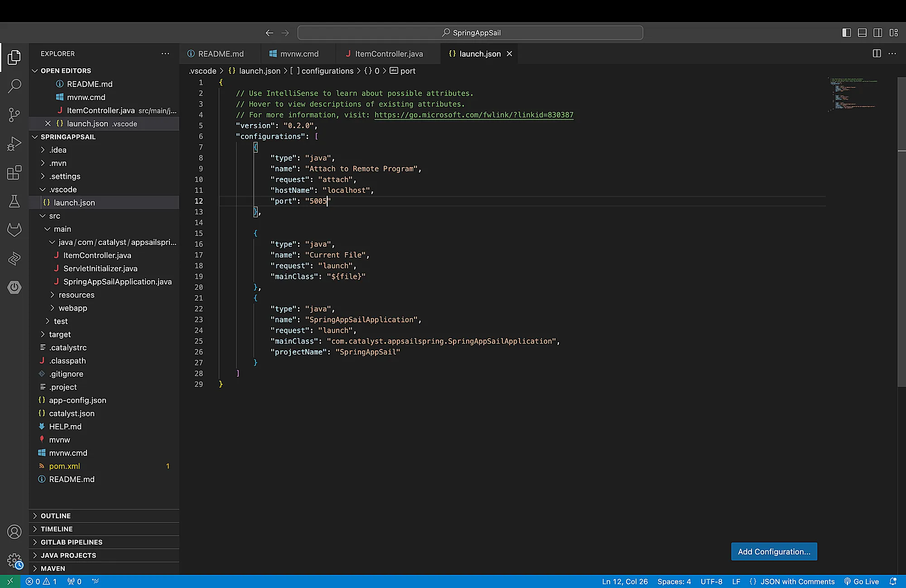
Task: Click the .vscode breadcrumb item
Action: click(x=202, y=71)
